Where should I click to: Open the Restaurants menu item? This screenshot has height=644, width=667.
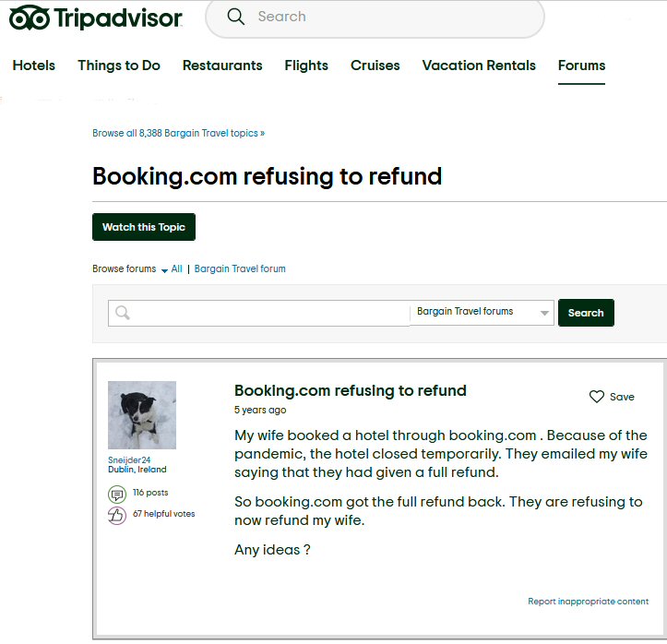[222, 66]
